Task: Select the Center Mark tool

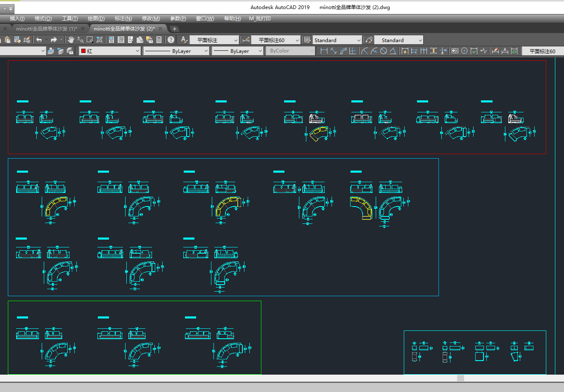Action: (x=464, y=51)
